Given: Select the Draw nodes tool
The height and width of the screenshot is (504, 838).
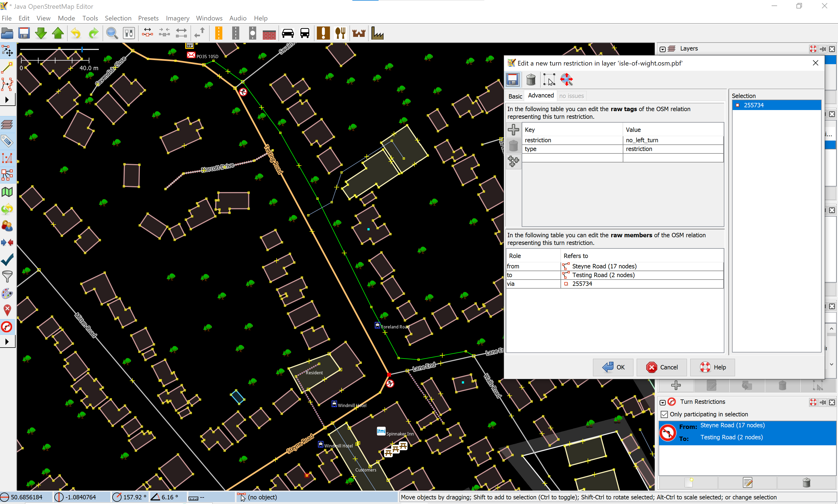Looking at the screenshot, I should pos(7,68).
